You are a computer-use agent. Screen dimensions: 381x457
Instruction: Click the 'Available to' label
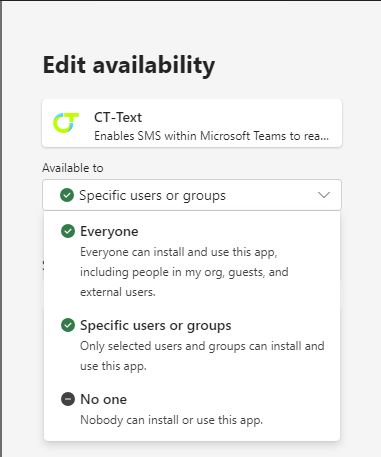point(73,168)
